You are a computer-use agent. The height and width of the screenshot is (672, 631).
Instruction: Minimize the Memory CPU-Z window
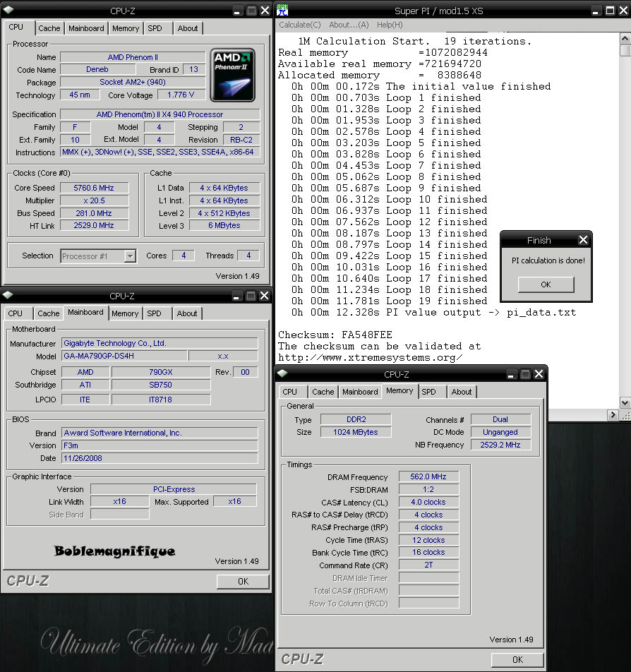pos(510,373)
